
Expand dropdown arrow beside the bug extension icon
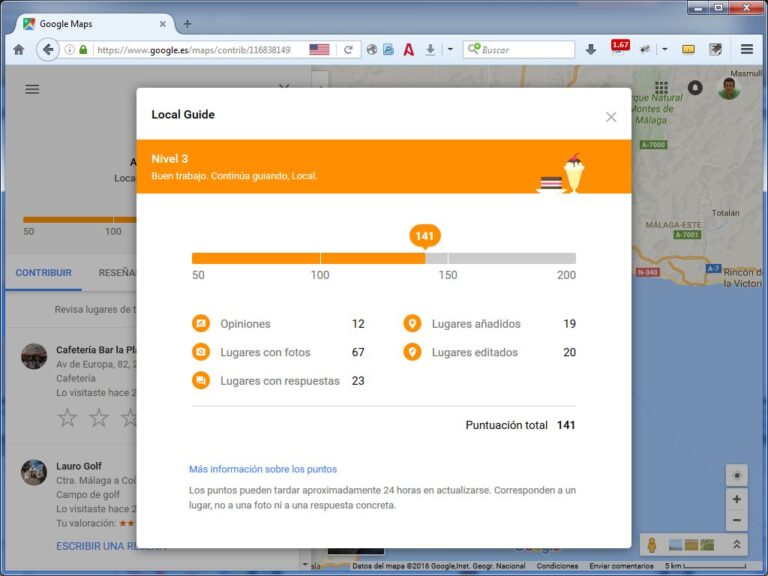[x=665, y=49]
